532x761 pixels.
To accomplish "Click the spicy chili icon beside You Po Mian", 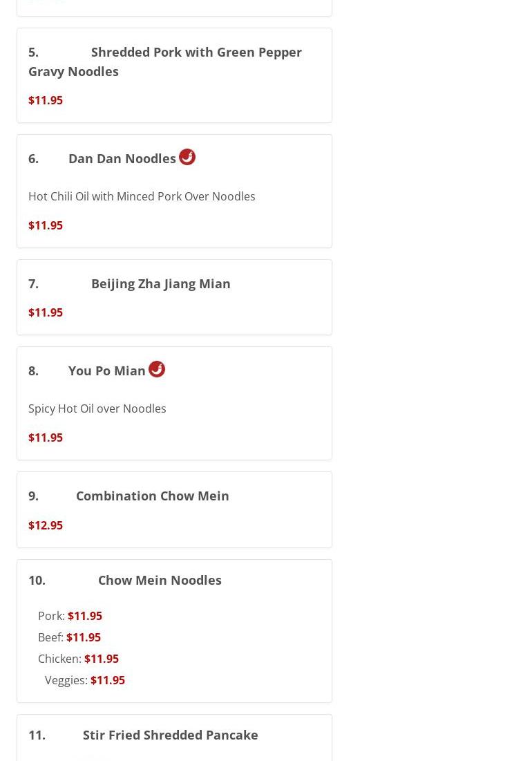I will [x=157, y=369].
